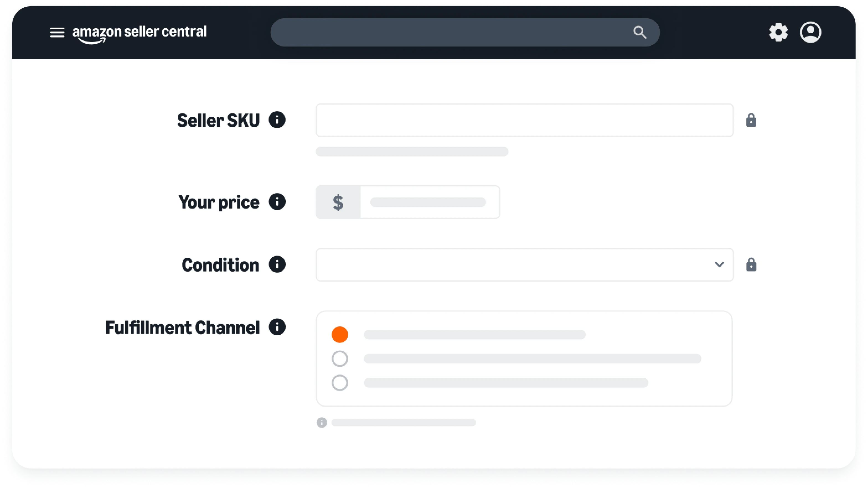Click the Seller SKU info icon
Screen dimensions: 868x489
(277, 120)
